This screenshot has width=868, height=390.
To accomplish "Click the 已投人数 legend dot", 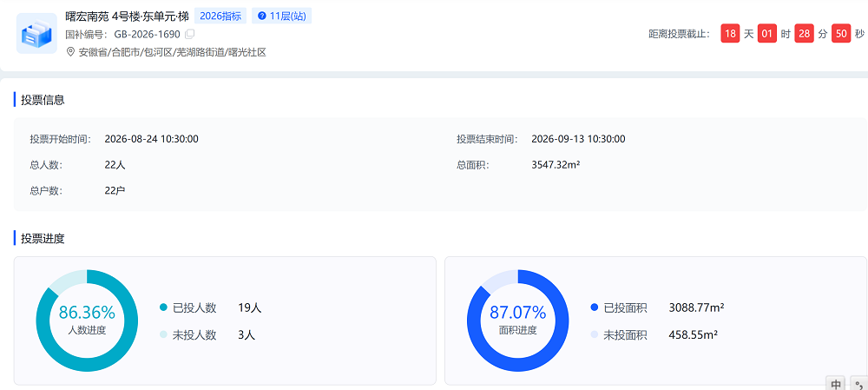I will (163, 307).
